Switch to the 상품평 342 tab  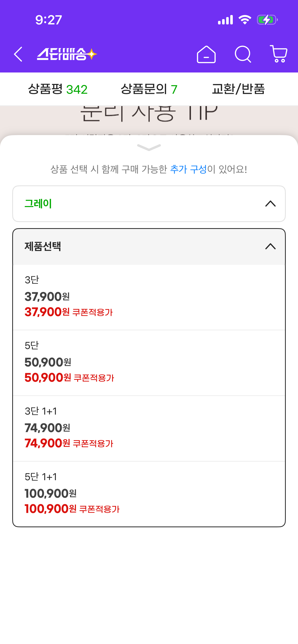pos(58,89)
